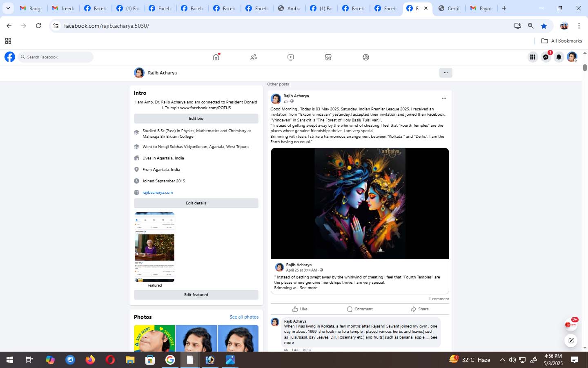Open account profile picture menu

click(x=572, y=57)
